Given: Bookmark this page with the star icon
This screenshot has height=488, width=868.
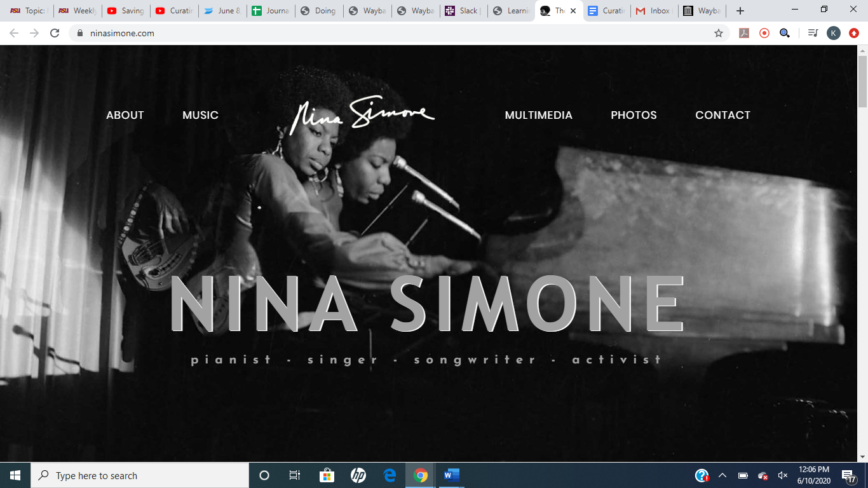Looking at the screenshot, I should 719,33.
